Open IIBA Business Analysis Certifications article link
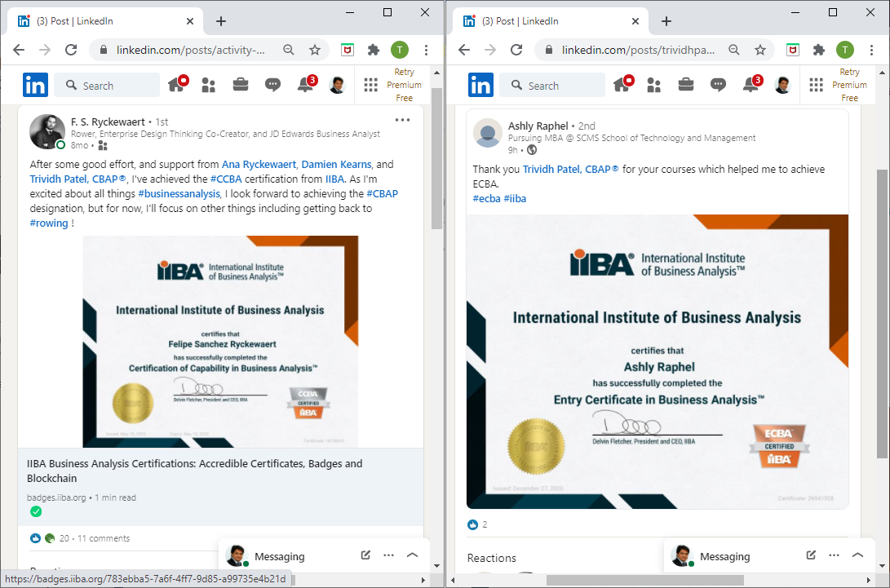Screen dimensions: 890x588 point(195,471)
